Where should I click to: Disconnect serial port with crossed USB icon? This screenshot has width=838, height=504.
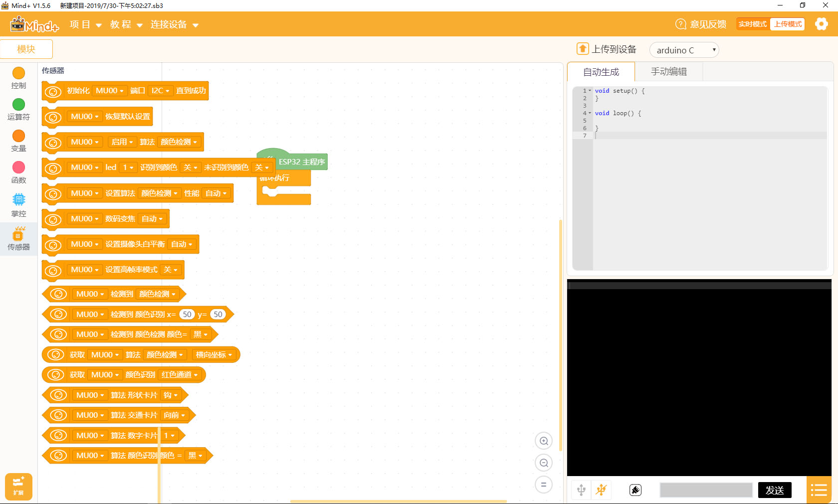pos(601,490)
